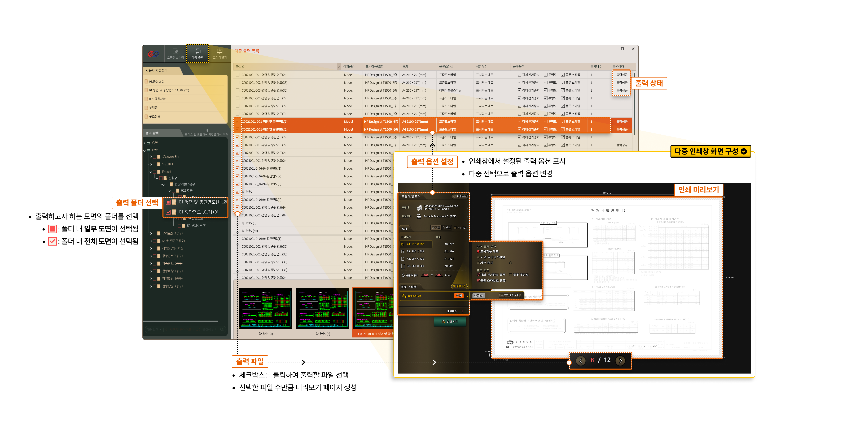Open 사용자 지정폴더 tab
This screenshot has width=868, height=437.
(x=157, y=70)
